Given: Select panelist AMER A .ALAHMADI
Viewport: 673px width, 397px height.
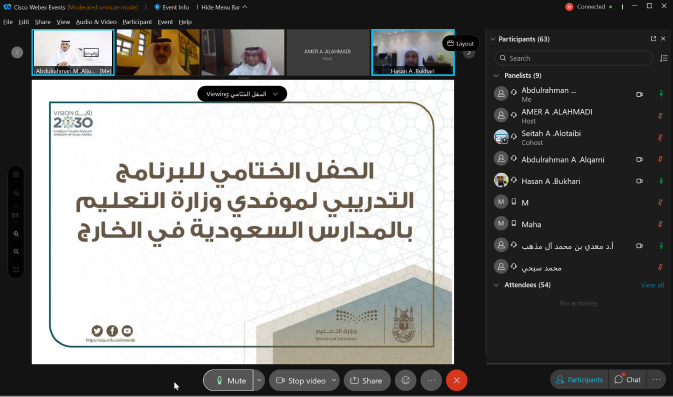Looking at the screenshot, I should [579, 115].
